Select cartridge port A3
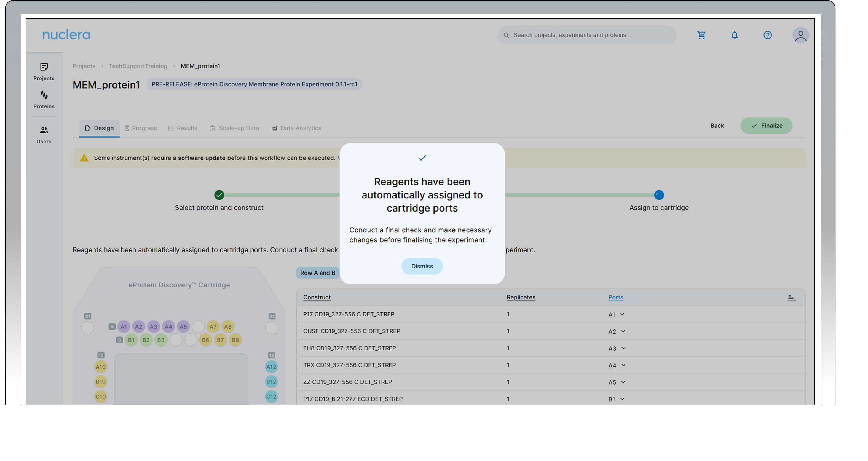868x461 pixels. [x=153, y=326]
